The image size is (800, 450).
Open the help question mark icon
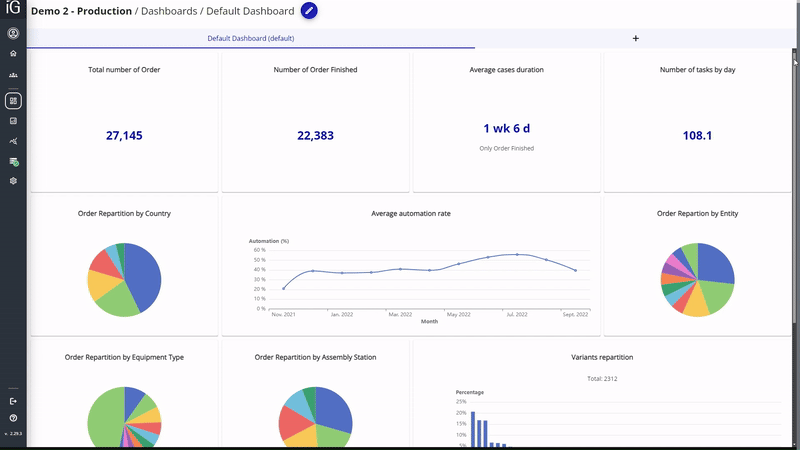13,417
